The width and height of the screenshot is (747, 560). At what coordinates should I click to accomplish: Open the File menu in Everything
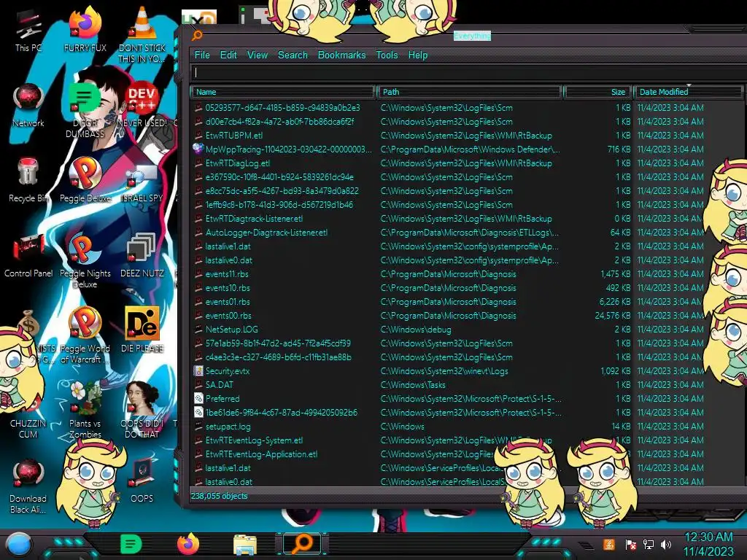coord(202,55)
